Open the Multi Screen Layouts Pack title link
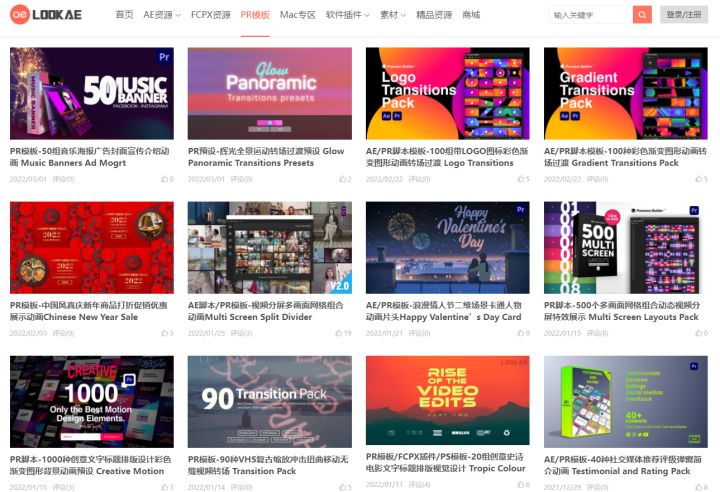The height and width of the screenshot is (492, 720). [x=622, y=311]
